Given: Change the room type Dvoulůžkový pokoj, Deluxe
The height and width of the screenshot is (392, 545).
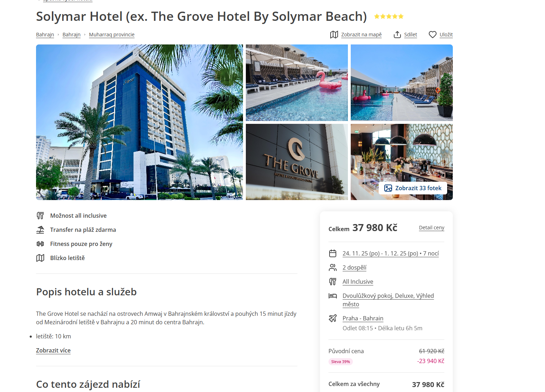Looking at the screenshot, I should [x=388, y=300].
